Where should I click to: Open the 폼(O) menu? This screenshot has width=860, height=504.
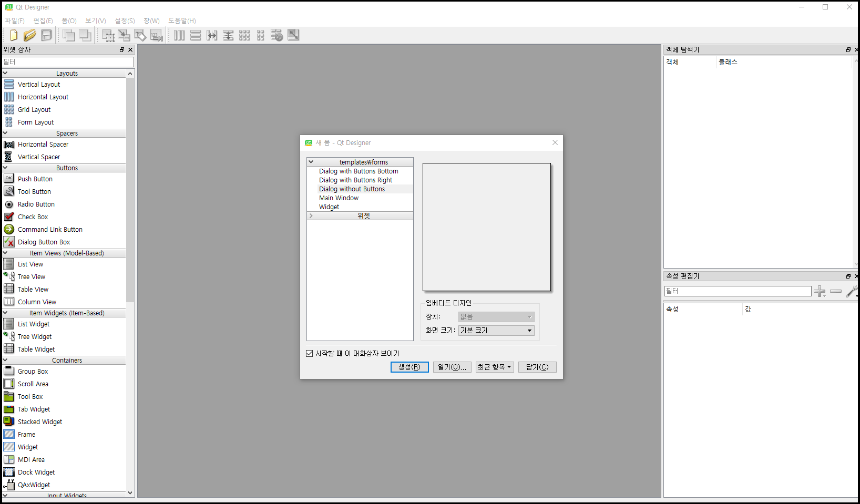[x=69, y=20]
